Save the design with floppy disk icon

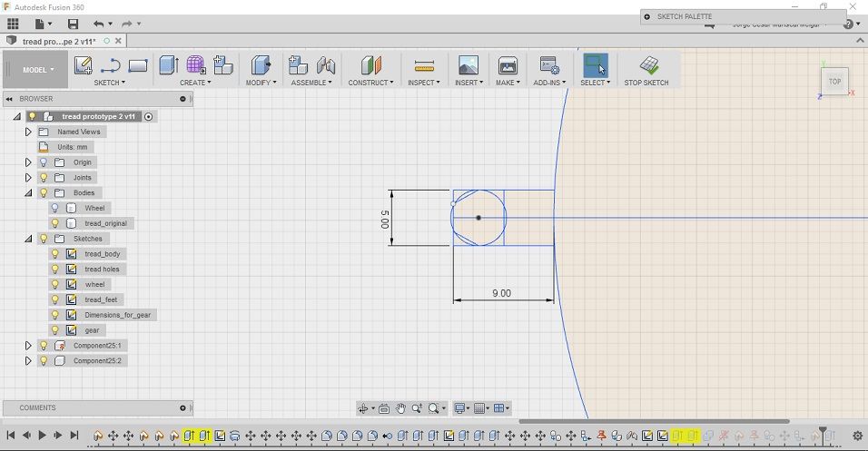point(73,24)
